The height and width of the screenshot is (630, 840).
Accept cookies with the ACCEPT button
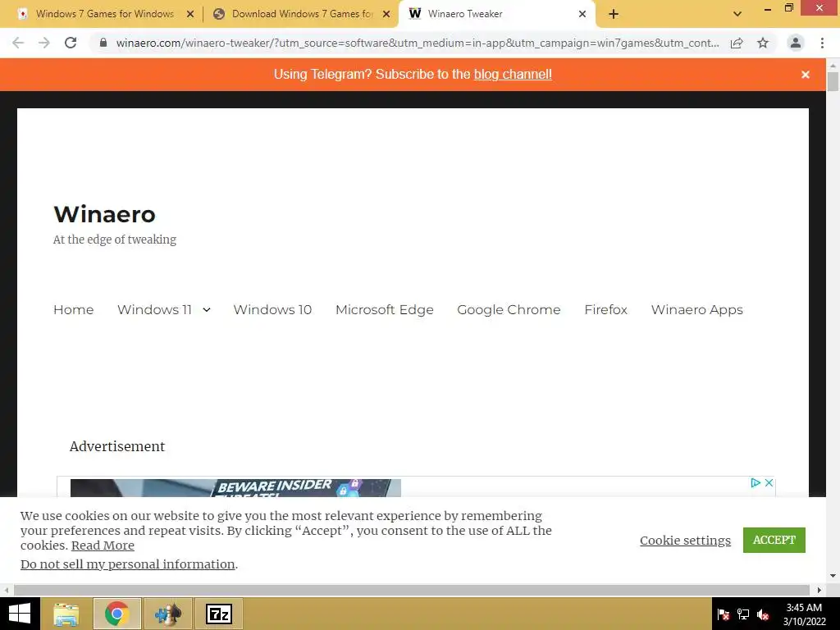tap(774, 540)
